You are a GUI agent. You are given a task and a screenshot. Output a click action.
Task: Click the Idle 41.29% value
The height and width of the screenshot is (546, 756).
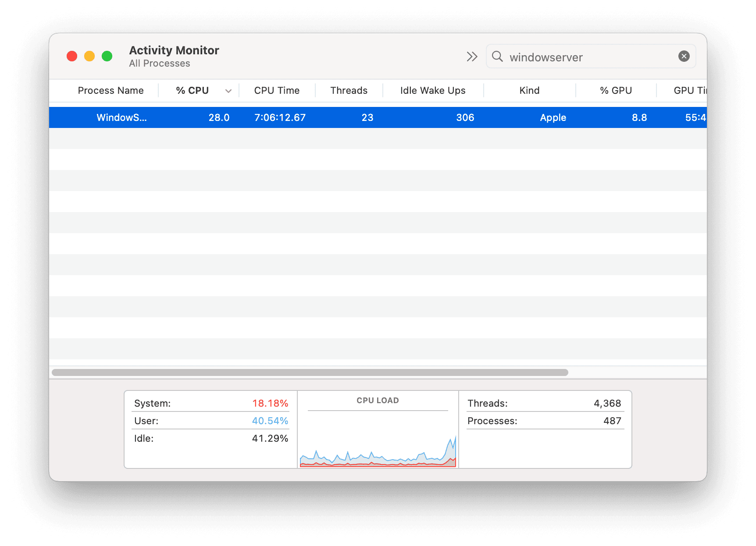[x=270, y=438]
